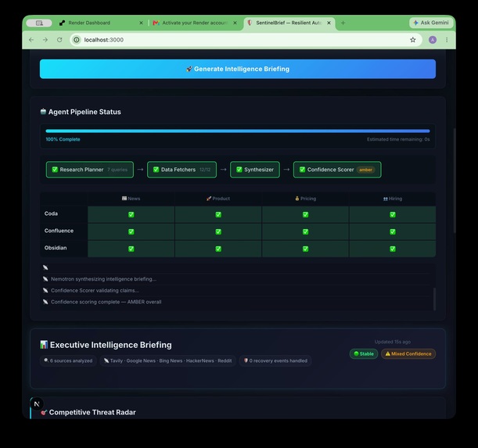
Task: Click Confluence News checkmark
Action: coord(131,231)
